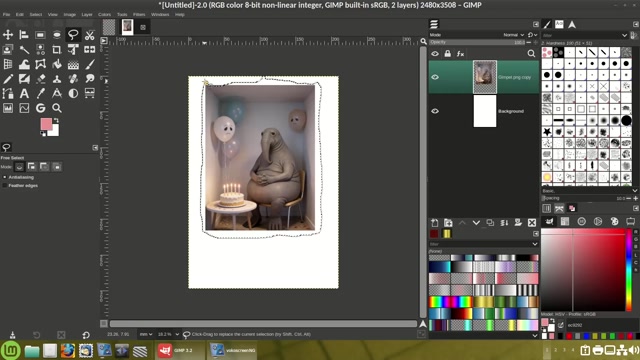Open the ruler unit mm dropdown
The width and height of the screenshot is (640, 360).
[146, 334]
